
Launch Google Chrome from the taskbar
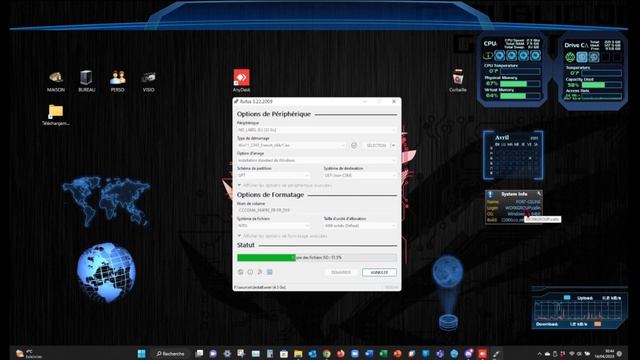tap(327, 353)
